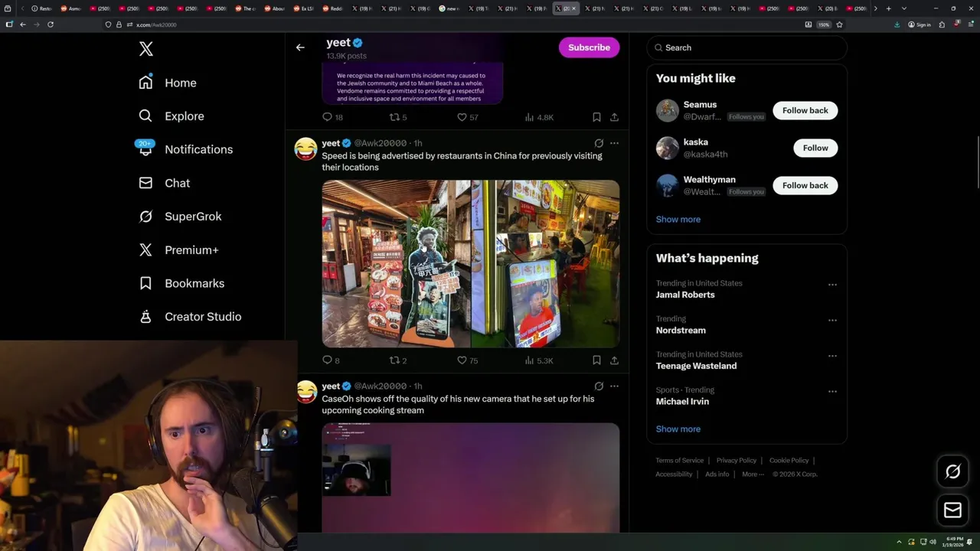The width and height of the screenshot is (980, 551).
Task: Show hidden system tray icons
Action: tap(900, 542)
